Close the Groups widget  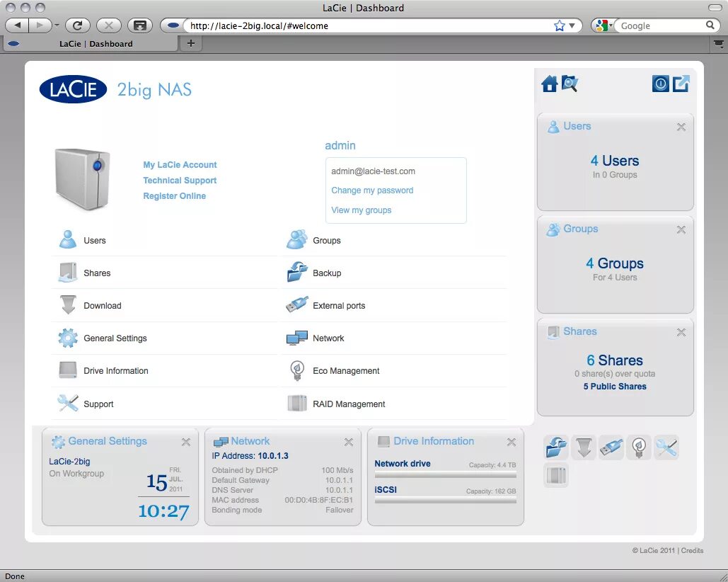(x=681, y=229)
